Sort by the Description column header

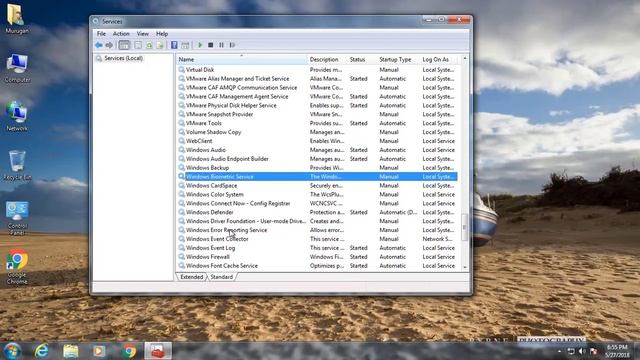327,60
